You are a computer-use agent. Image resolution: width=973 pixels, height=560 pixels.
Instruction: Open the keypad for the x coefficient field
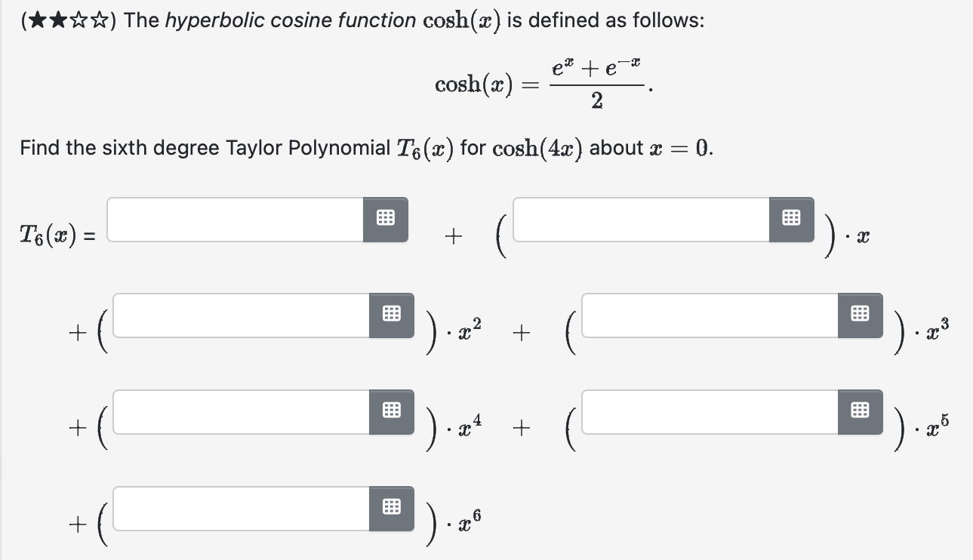(x=790, y=220)
